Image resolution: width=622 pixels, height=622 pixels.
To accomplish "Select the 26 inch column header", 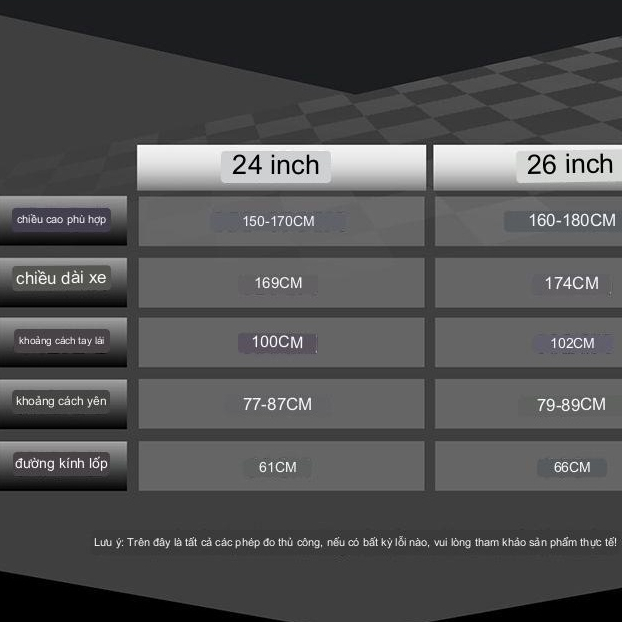I will coord(569,165).
